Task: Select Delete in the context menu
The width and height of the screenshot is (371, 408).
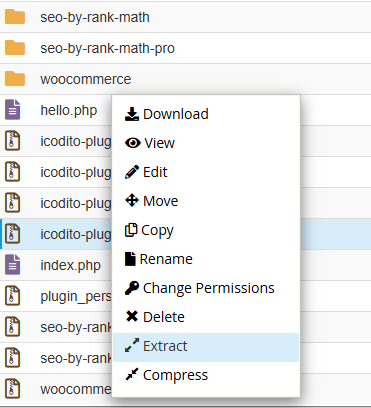Action: point(206,317)
